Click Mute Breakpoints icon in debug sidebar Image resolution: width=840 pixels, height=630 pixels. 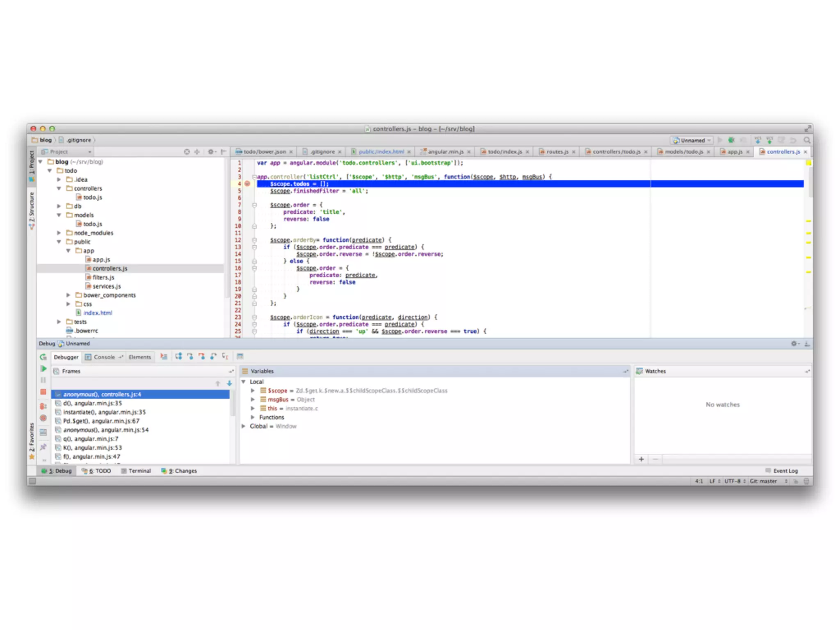click(x=43, y=418)
